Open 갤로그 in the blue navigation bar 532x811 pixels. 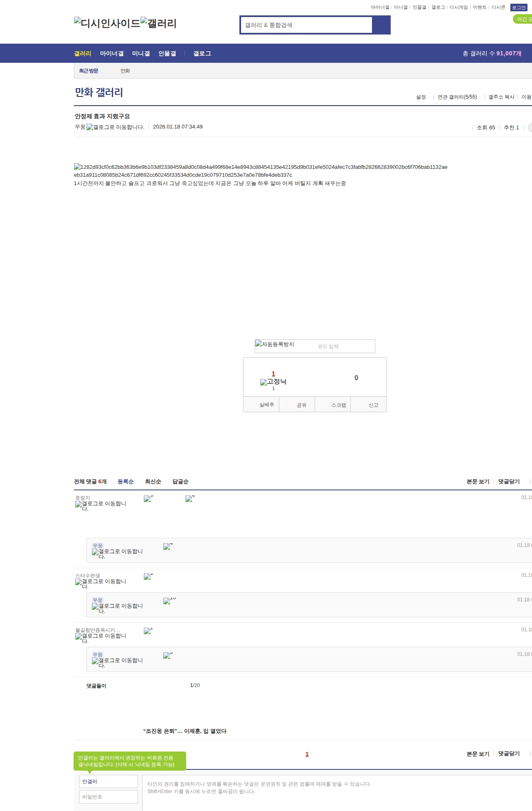click(202, 53)
